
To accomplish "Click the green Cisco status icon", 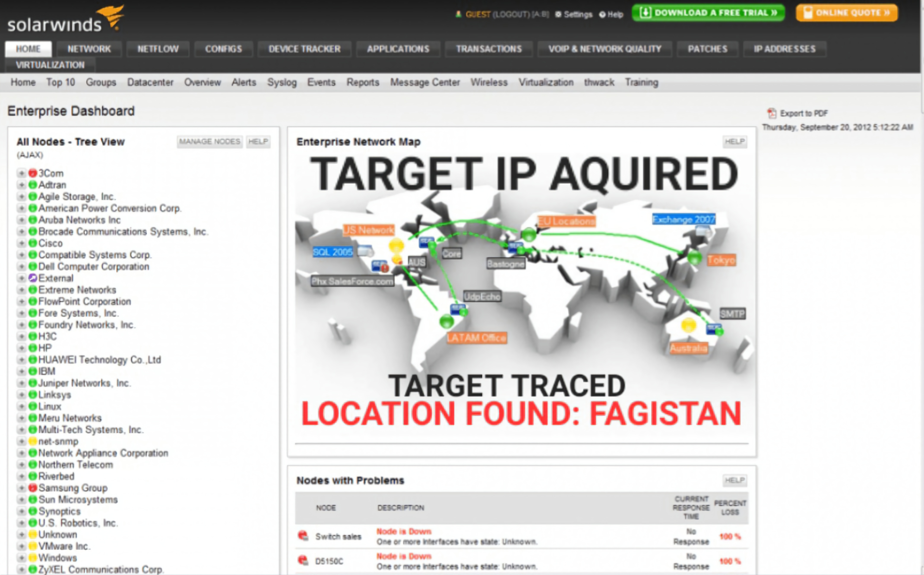I will click(33, 243).
